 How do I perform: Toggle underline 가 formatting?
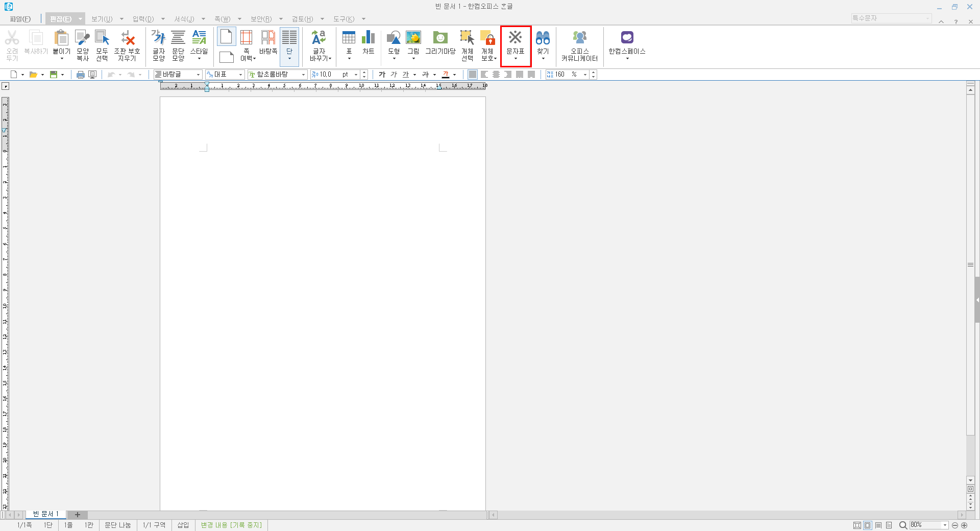[x=406, y=75]
